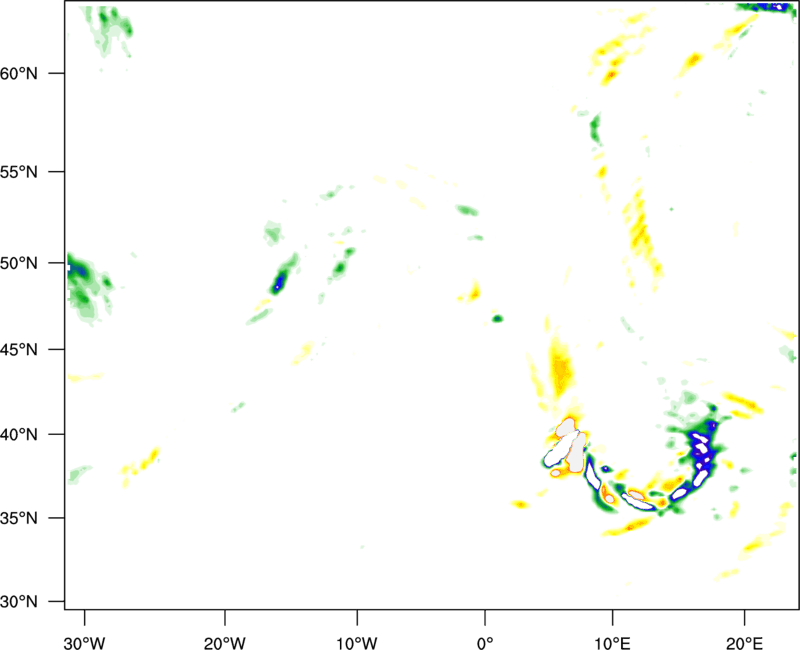This screenshot has height=650, width=800.
Task: Click the 20°W longitude label
Action: pos(225,643)
